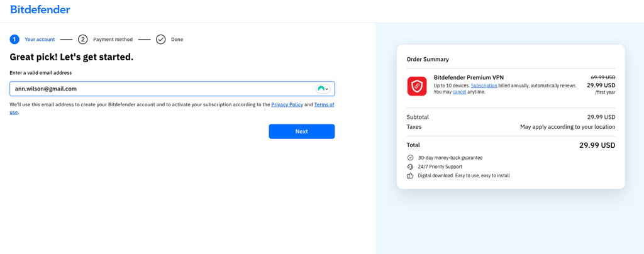Click the Great pick! Let's get started heading
The image size is (644, 254).
click(72, 57)
